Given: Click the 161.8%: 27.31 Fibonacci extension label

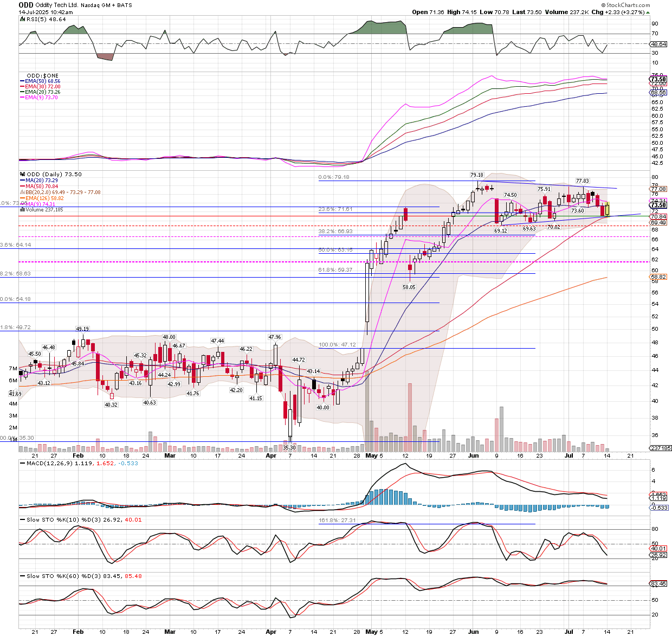Looking at the screenshot, I should click(337, 521).
